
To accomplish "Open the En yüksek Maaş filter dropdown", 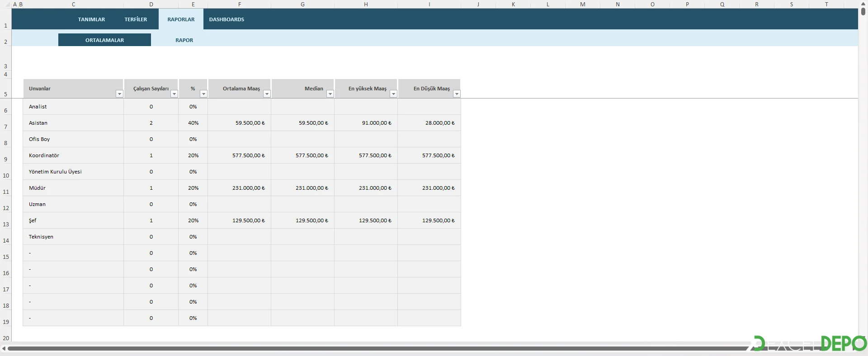I will 393,94.
